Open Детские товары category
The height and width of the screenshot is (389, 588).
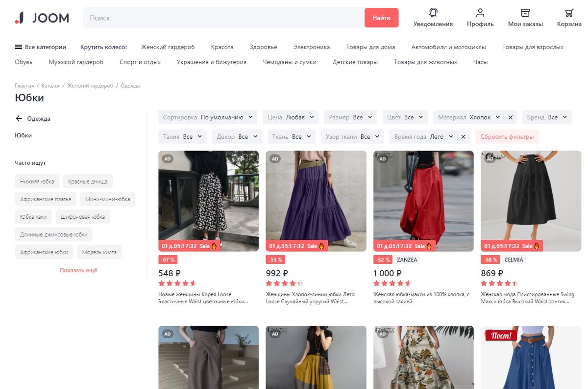[x=355, y=62]
